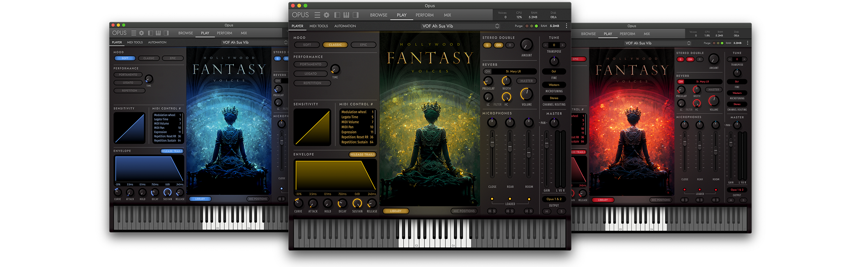Click reverb VOLUME knob in right red window
Viewport: 868px width, 267px height.
714,101
